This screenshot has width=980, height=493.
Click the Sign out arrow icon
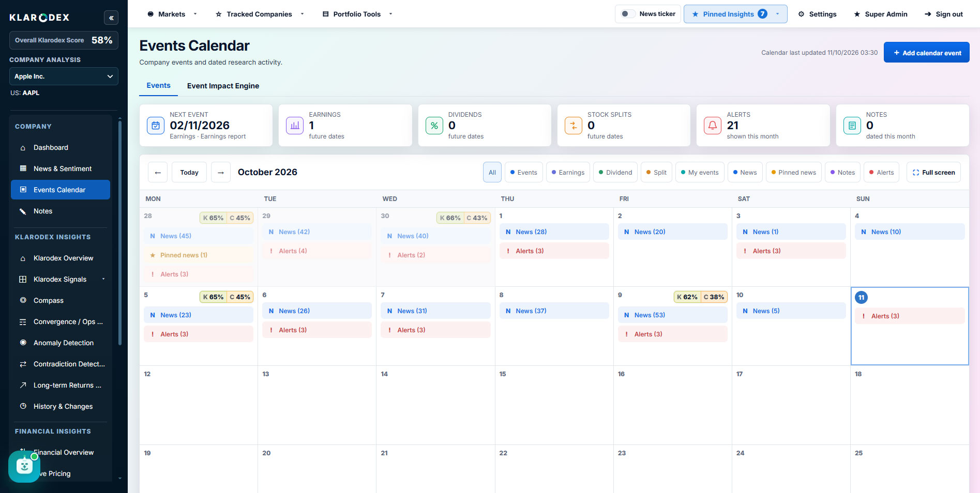click(928, 14)
